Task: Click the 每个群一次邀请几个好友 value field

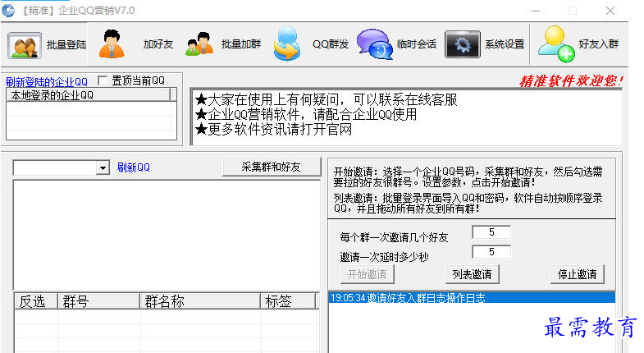Action: click(x=491, y=232)
